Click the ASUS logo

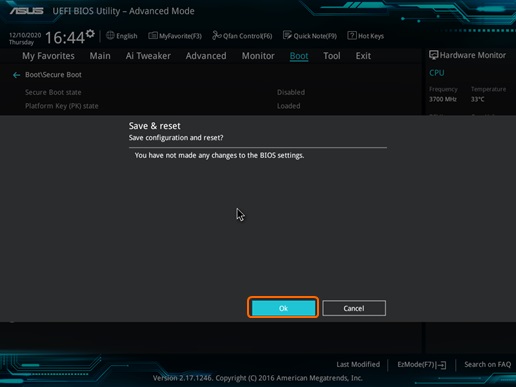click(x=26, y=11)
